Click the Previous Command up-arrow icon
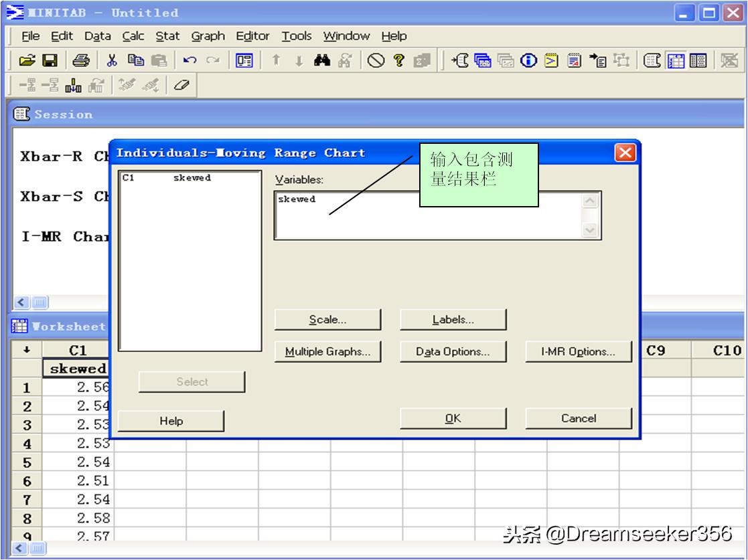 276,60
